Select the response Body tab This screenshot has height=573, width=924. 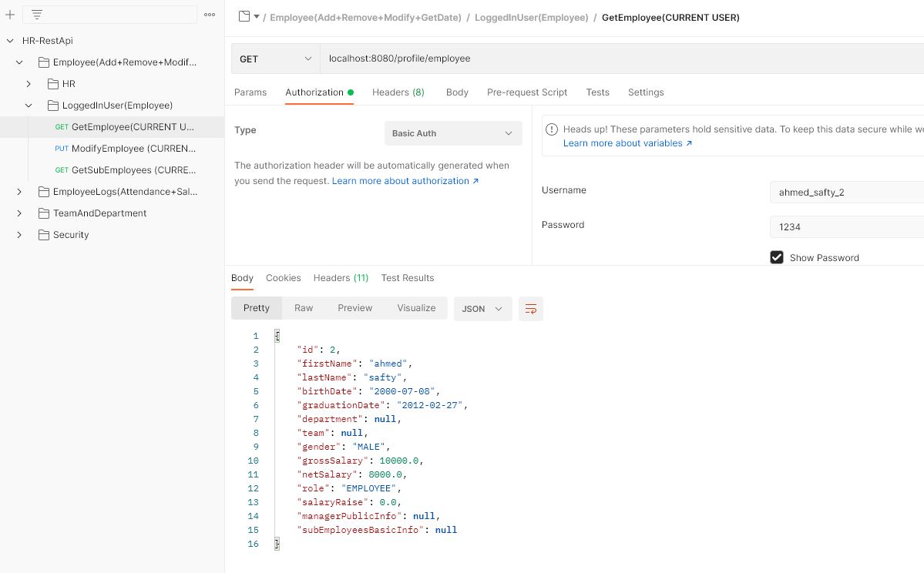tap(242, 278)
